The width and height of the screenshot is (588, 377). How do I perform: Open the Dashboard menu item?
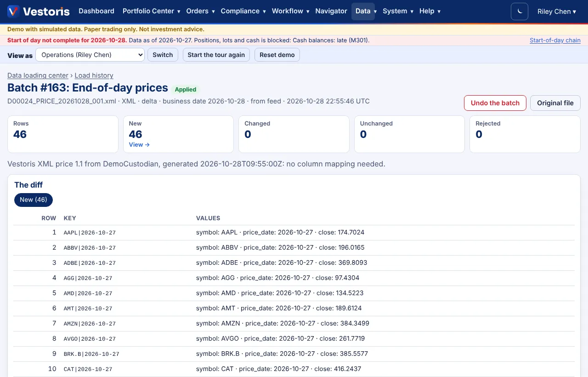[x=96, y=11]
